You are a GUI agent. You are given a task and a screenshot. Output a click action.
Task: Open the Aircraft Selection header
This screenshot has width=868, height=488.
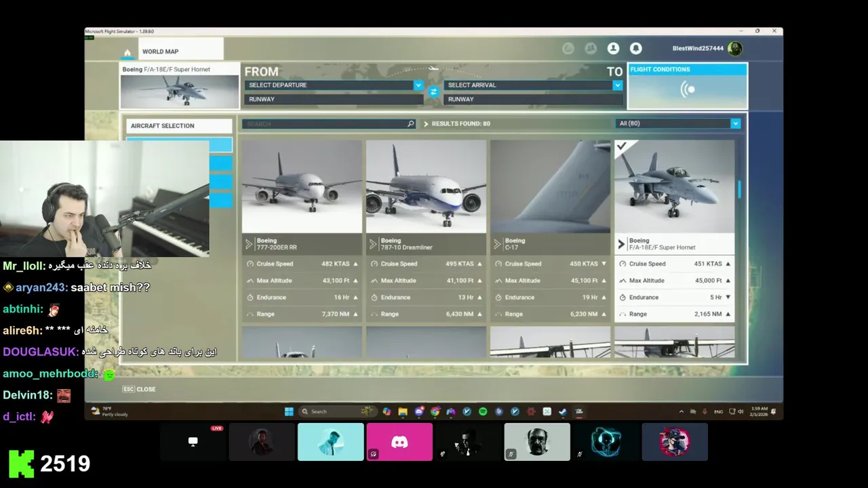pos(179,125)
